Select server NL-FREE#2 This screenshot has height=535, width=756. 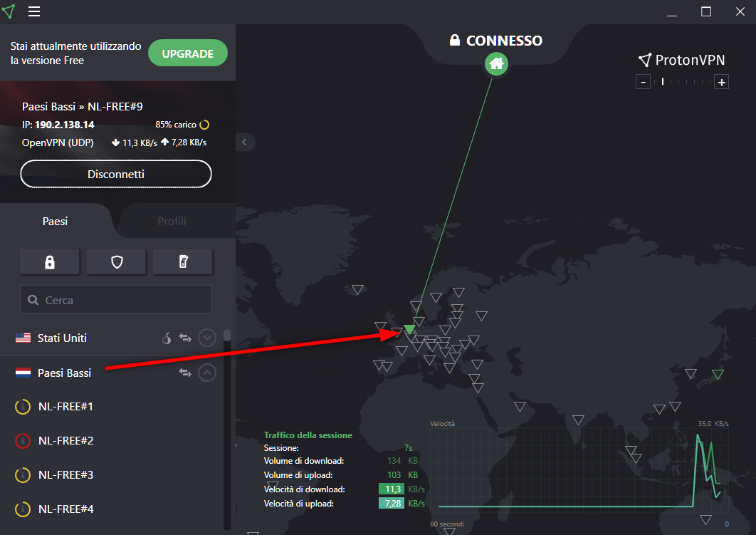(x=66, y=440)
